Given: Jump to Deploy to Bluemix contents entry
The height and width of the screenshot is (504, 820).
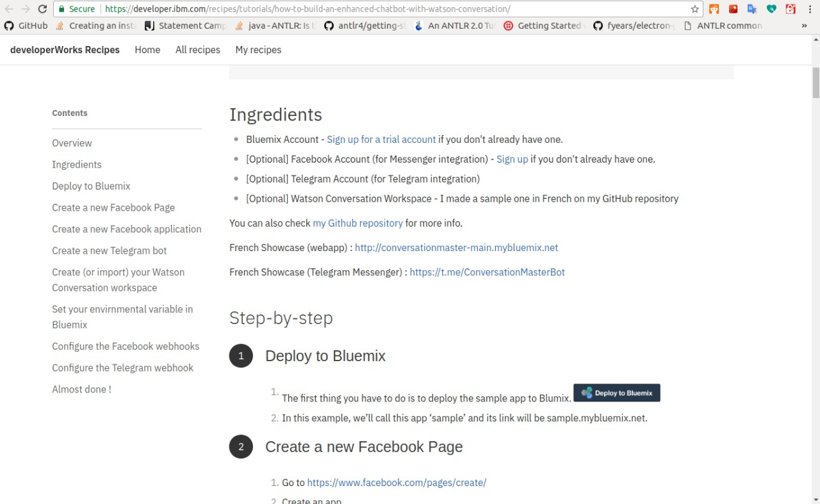Looking at the screenshot, I should click(x=91, y=186).
